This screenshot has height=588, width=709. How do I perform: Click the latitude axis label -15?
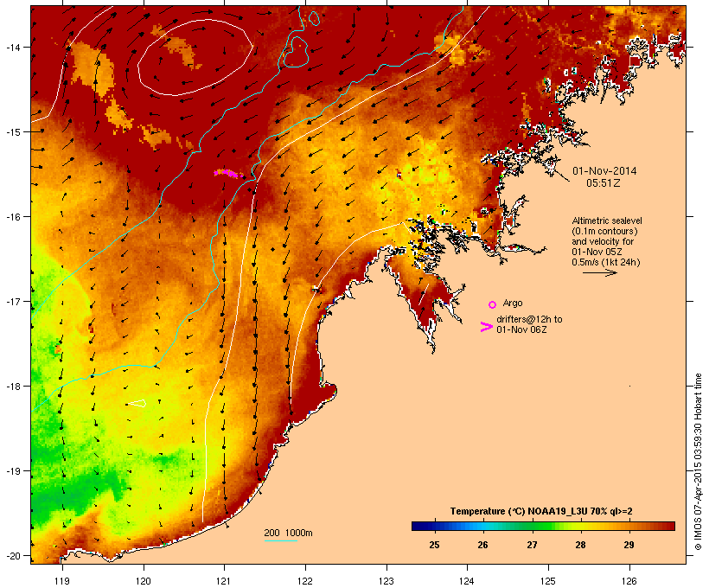[12, 132]
